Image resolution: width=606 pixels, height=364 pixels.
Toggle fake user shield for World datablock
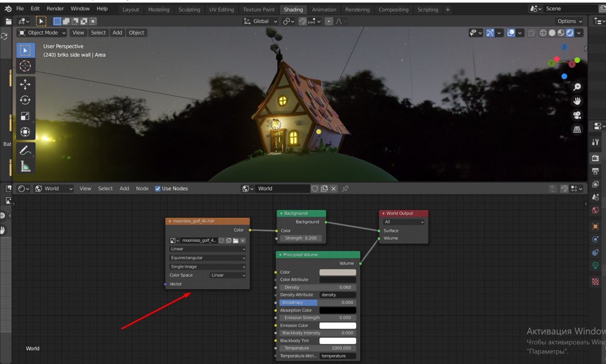click(315, 188)
